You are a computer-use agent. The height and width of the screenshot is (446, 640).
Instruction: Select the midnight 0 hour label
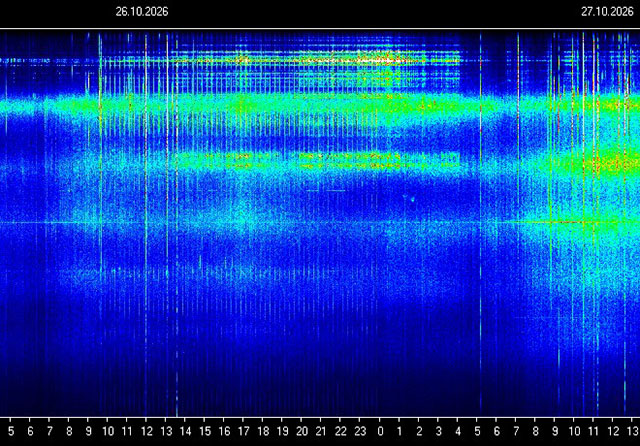(380, 431)
